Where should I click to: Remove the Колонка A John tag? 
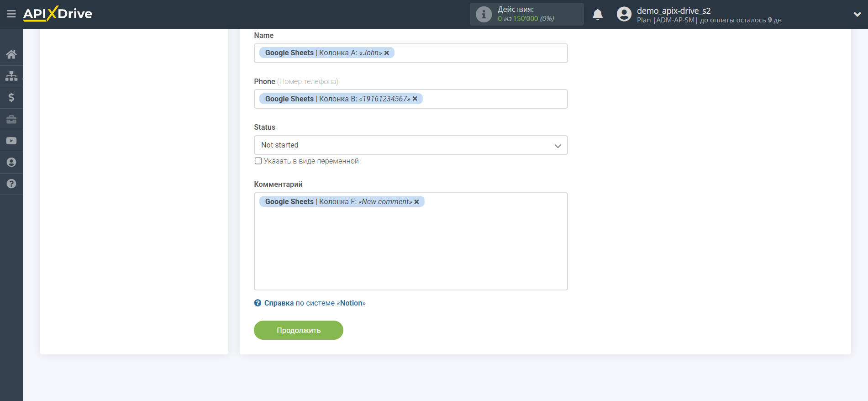387,53
